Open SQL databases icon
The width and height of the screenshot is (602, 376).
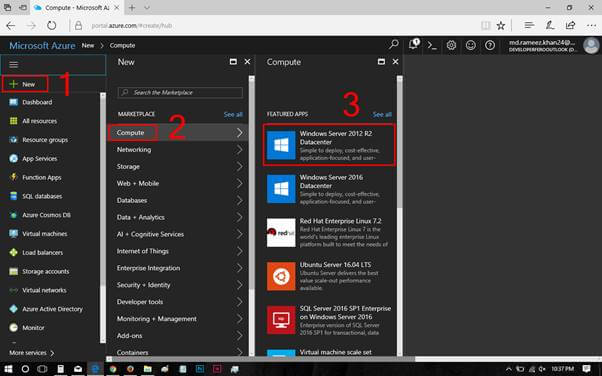(13, 196)
